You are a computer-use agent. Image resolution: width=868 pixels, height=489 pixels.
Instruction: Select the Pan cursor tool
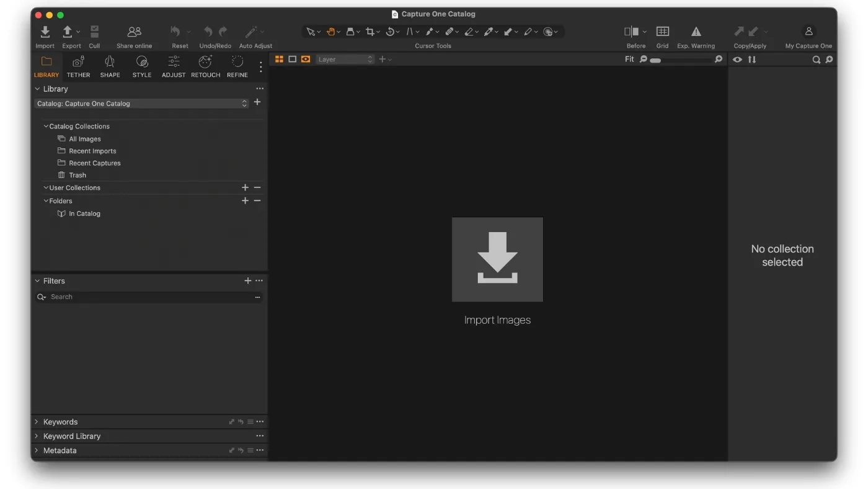pos(332,31)
